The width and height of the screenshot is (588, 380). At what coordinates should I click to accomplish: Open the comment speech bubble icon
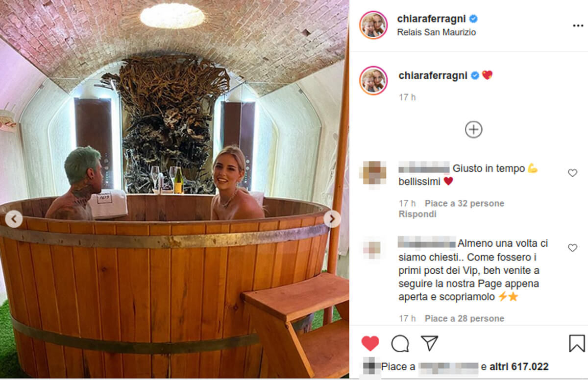point(400,343)
